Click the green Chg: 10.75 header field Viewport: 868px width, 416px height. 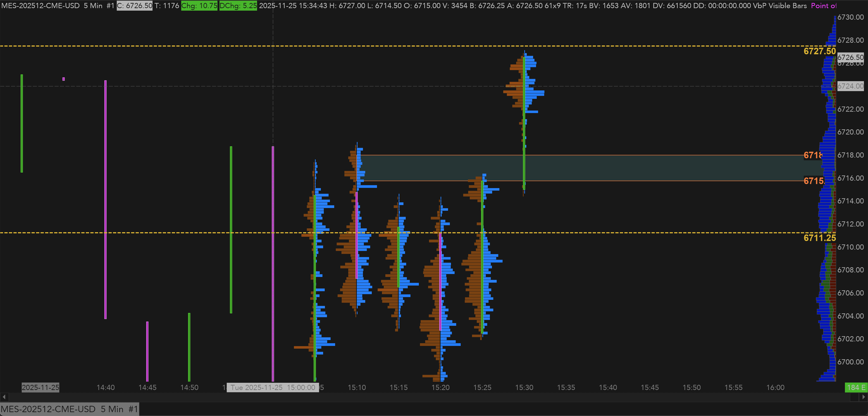pyautogui.click(x=199, y=6)
